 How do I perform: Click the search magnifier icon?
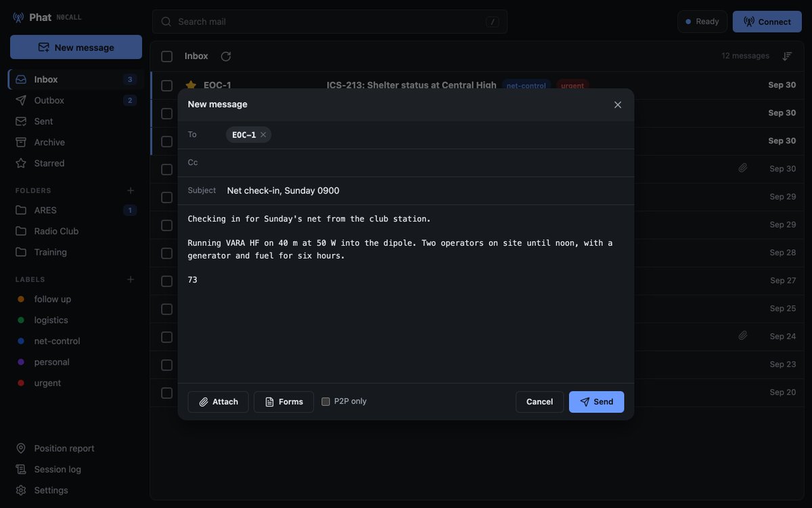[166, 22]
